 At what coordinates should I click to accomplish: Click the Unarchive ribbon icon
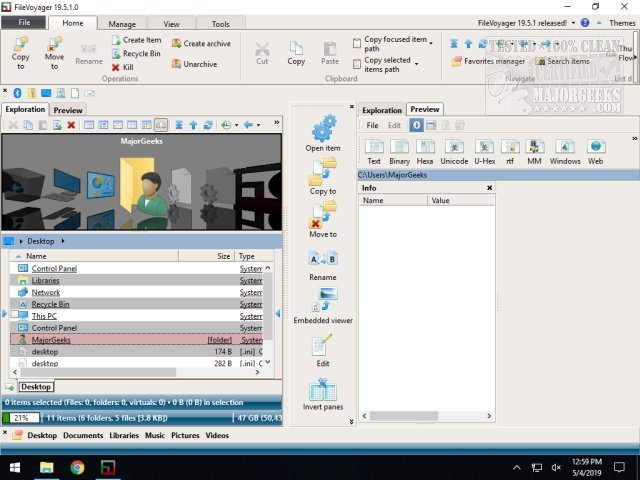[x=177, y=64]
